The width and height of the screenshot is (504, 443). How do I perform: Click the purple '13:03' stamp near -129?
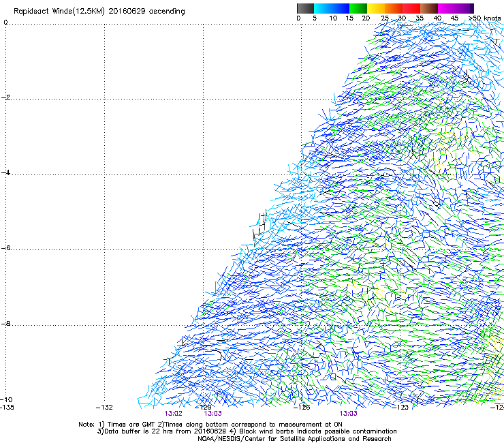[212, 414]
